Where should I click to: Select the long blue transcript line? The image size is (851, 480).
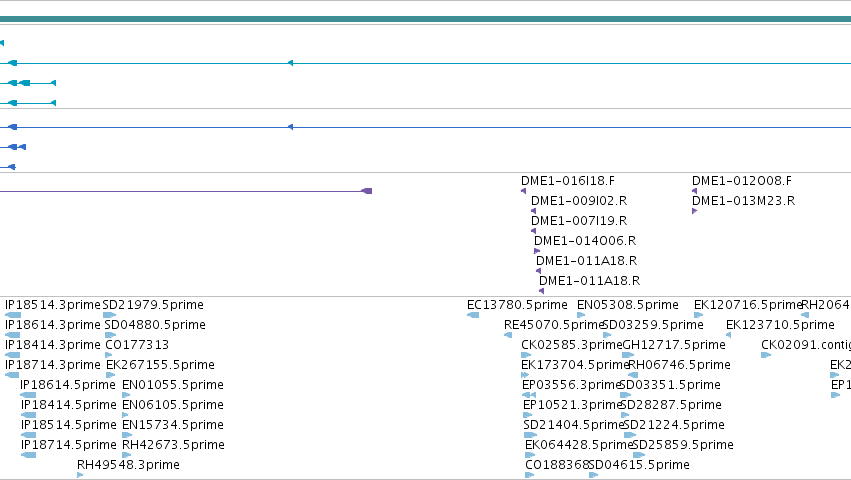[426, 127]
